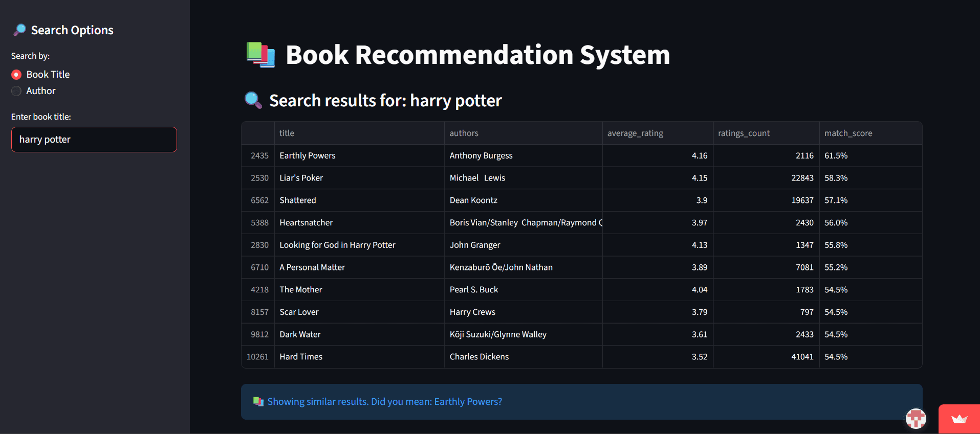Click the 'Anthony Burgess' author cell

pos(523,155)
